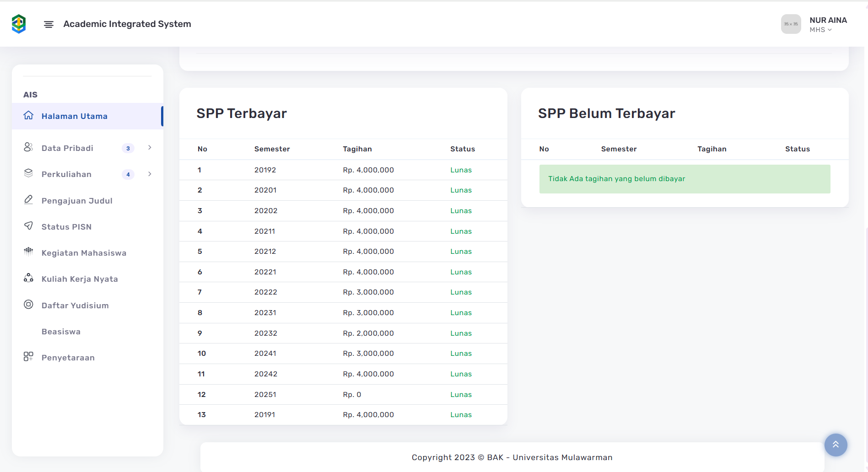Click the Perkuliahan badge showing 4
The image size is (868, 472).
click(128, 174)
